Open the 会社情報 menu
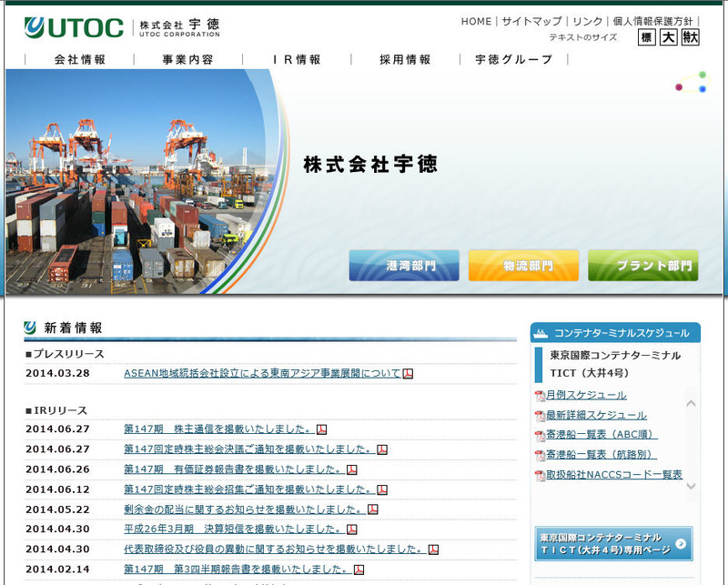Viewport: 728px width, 585px height. pos(80,59)
